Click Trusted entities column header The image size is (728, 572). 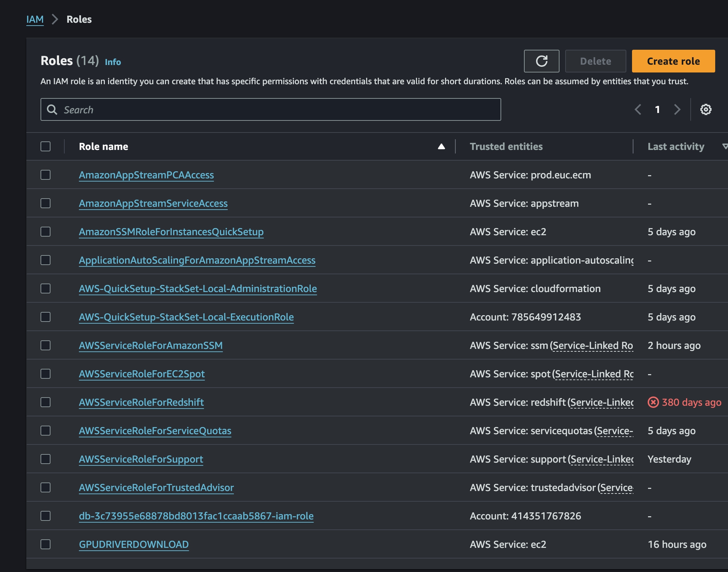click(x=506, y=146)
